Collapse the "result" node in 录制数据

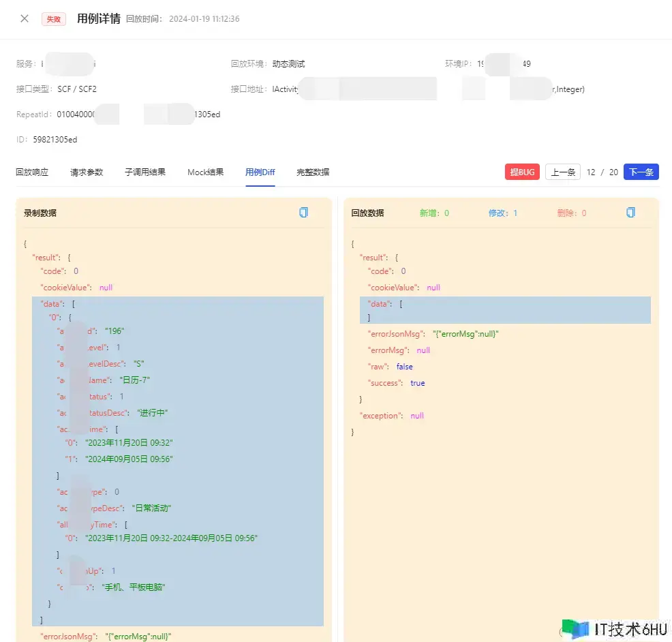pos(49,258)
